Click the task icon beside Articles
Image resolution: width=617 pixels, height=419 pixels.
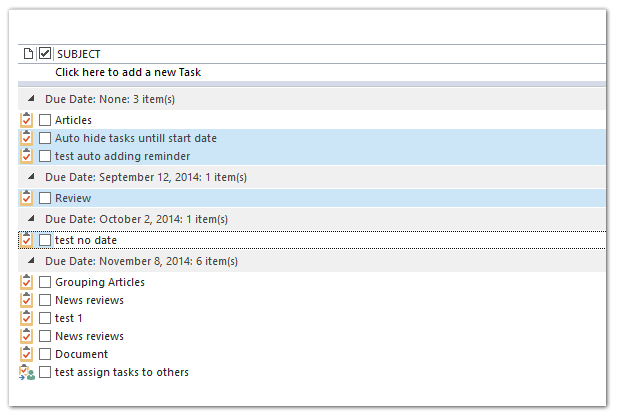[x=26, y=120]
